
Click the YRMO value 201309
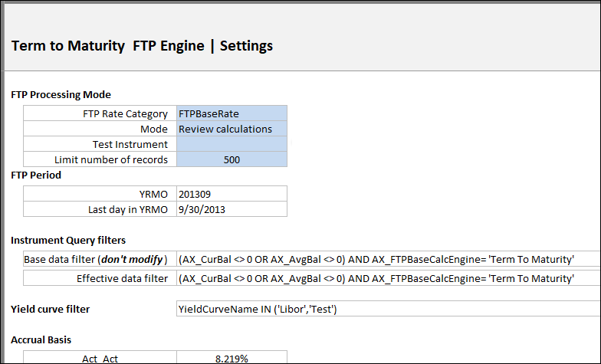tap(232, 194)
